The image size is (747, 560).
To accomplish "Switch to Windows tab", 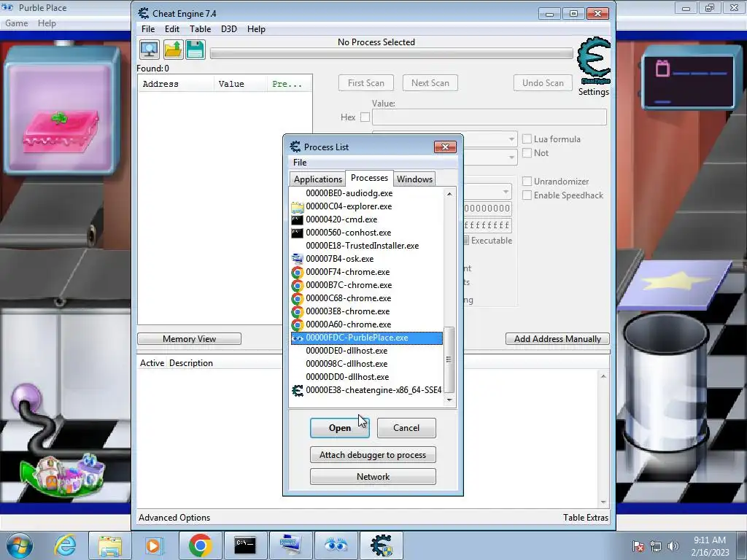I will pyautogui.click(x=414, y=179).
